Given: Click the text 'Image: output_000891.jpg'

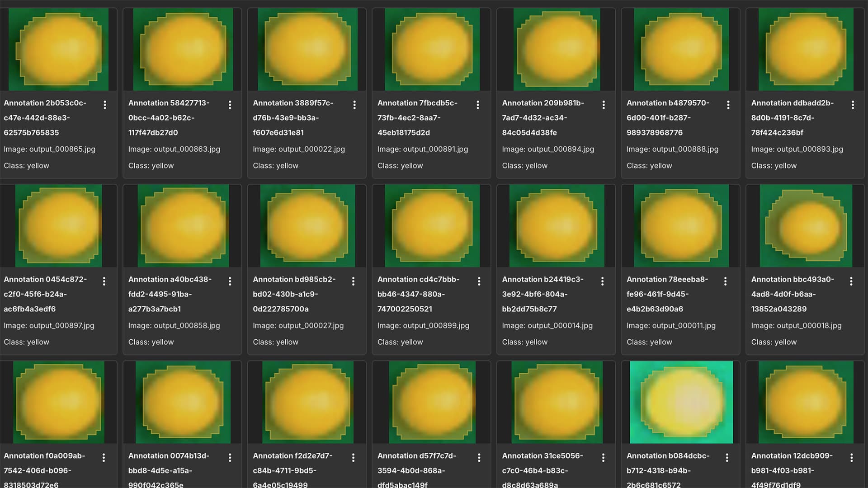Looking at the screenshot, I should (423, 149).
